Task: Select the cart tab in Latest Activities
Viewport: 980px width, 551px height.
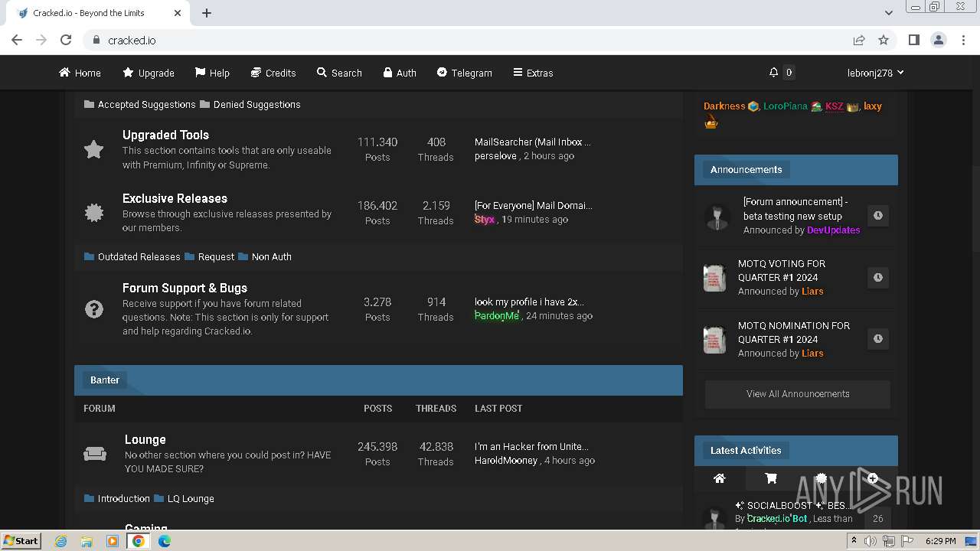Action: [771, 478]
